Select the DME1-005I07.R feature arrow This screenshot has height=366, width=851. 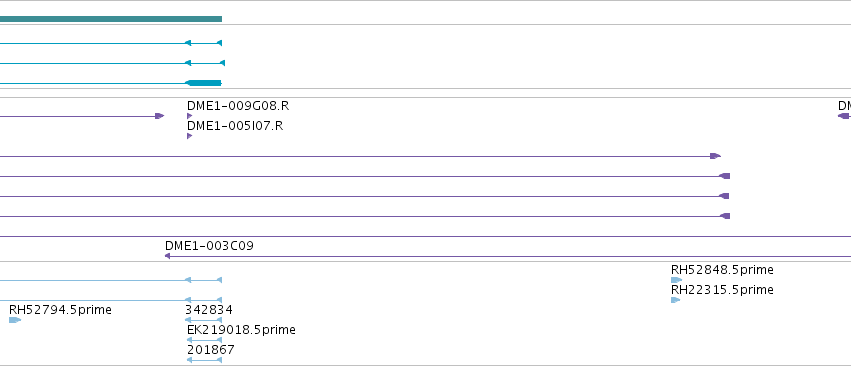[189, 136]
